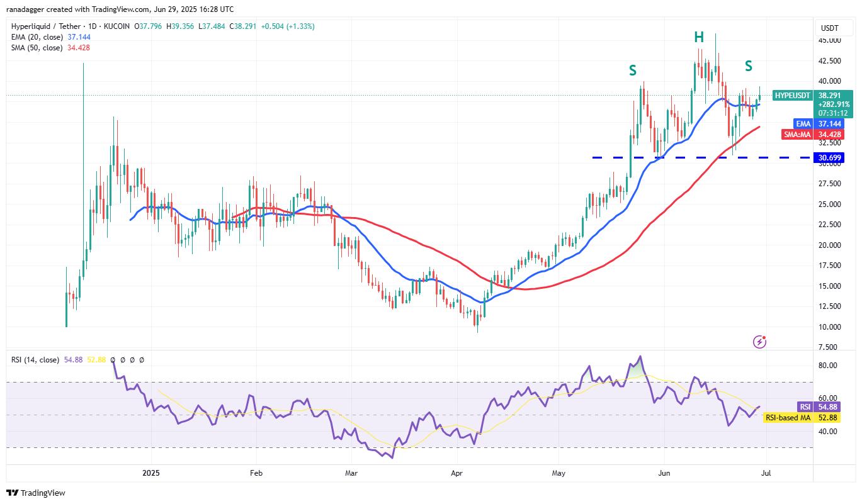Click the Jun label on time axis
This screenshot has width=862, height=504.
coord(663,472)
